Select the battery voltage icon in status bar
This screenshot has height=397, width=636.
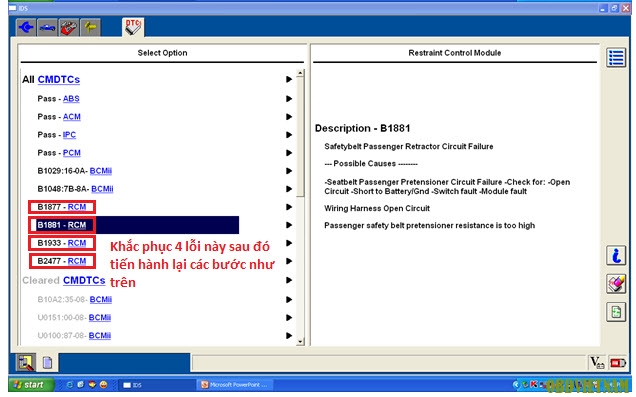tap(618, 362)
